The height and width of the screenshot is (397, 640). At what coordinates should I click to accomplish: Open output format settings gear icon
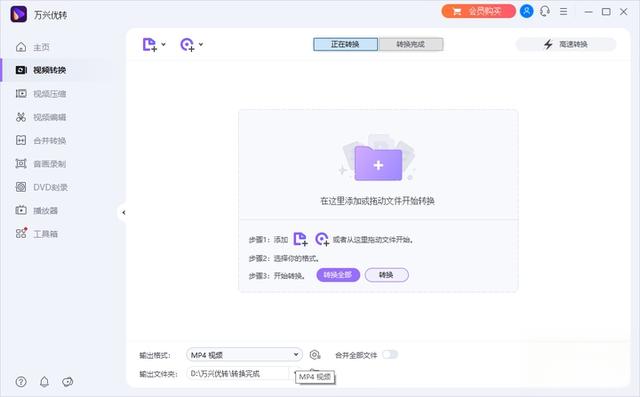(314, 355)
